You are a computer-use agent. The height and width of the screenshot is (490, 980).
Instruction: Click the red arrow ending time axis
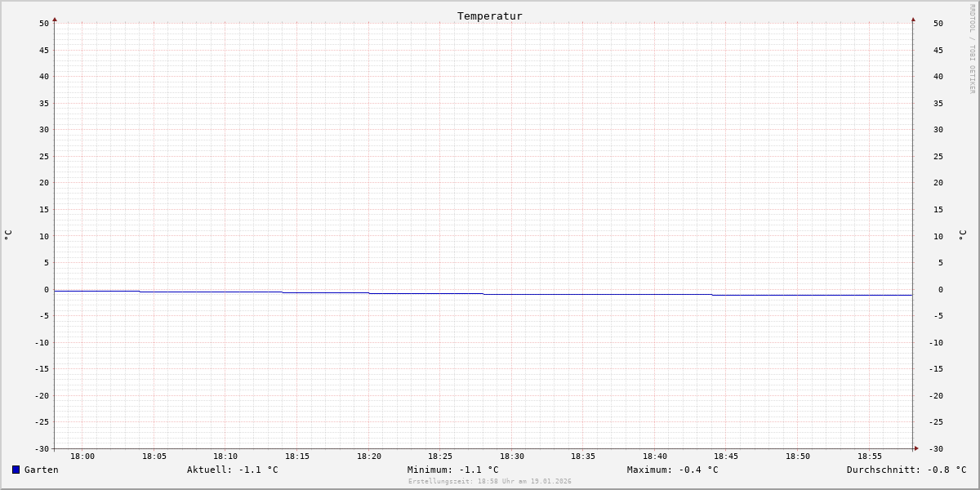[916, 448]
